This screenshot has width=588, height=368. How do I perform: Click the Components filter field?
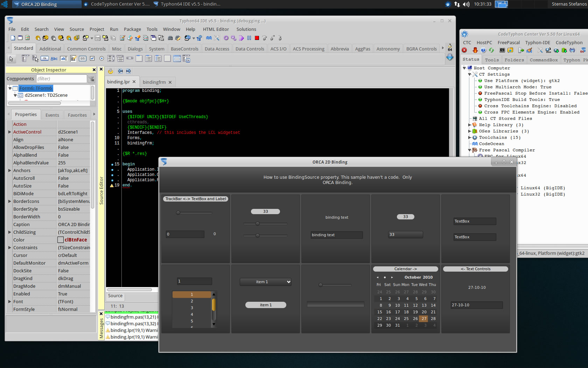click(62, 79)
